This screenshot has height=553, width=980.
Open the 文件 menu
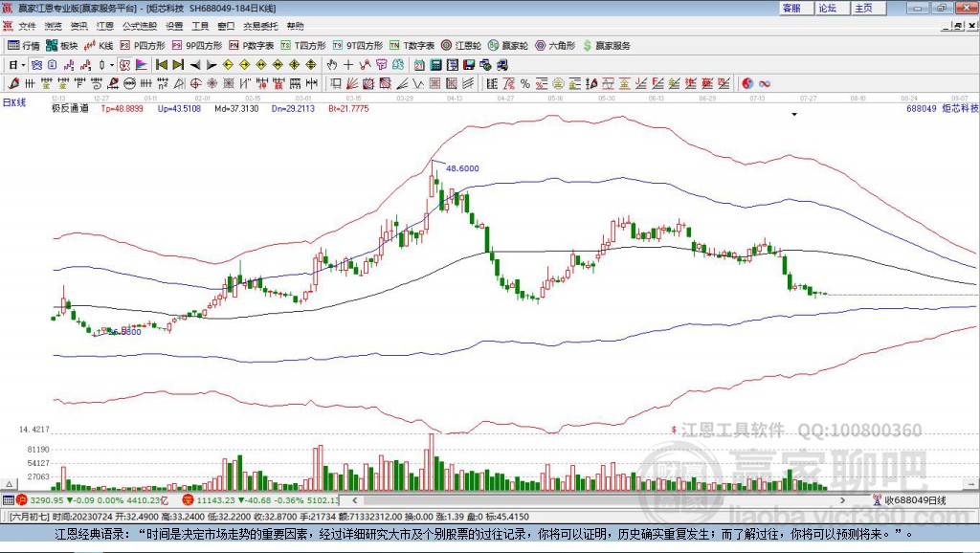pos(27,26)
